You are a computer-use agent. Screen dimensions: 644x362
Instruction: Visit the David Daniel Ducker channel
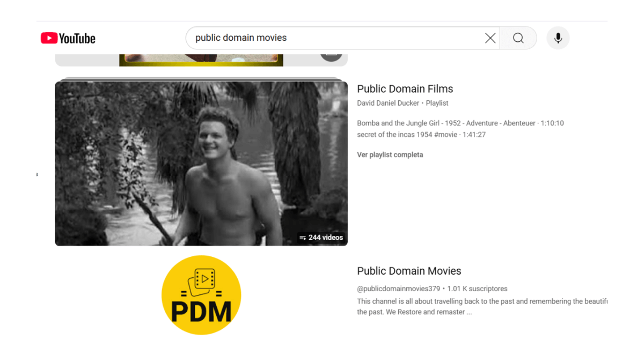(388, 102)
